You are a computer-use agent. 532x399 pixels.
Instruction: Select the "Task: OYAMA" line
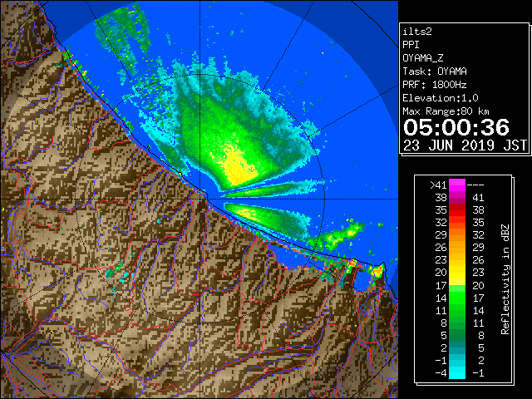tap(435, 71)
